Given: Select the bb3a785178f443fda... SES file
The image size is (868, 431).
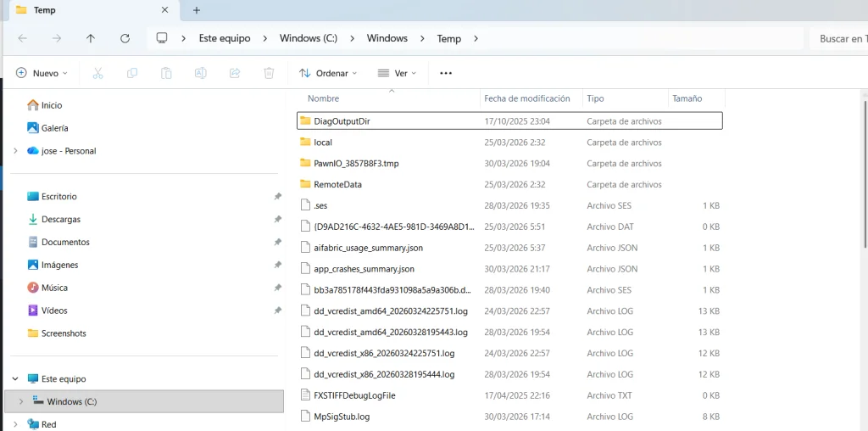Looking at the screenshot, I should point(509,289).
